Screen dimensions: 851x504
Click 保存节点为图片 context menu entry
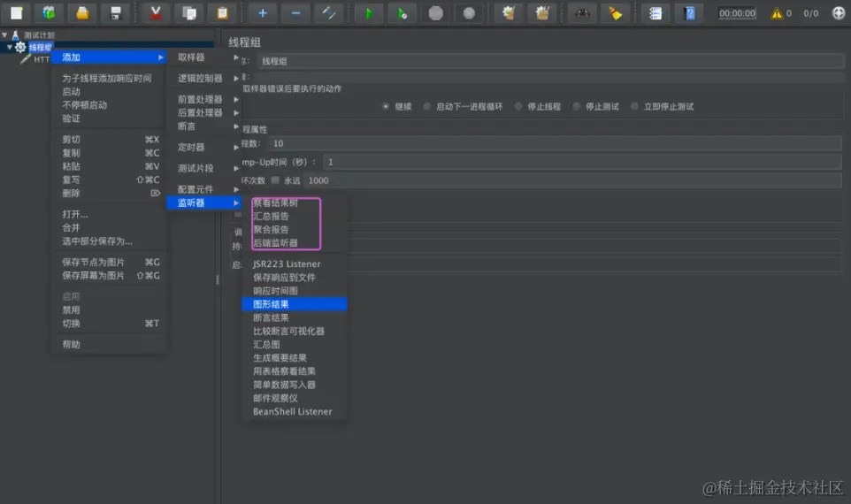tap(109, 262)
